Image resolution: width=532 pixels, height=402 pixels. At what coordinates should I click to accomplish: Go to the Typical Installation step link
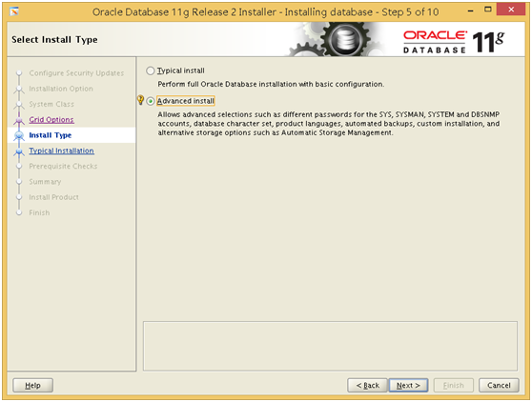point(61,151)
